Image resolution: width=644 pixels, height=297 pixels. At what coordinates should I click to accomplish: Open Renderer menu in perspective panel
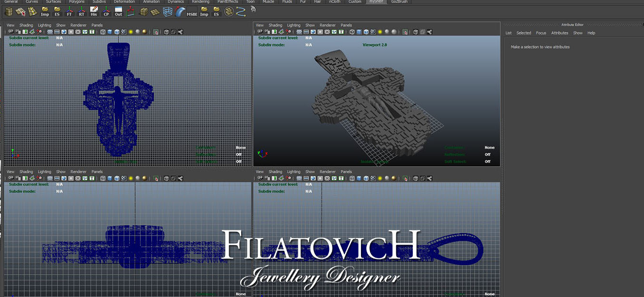coord(328,25)
